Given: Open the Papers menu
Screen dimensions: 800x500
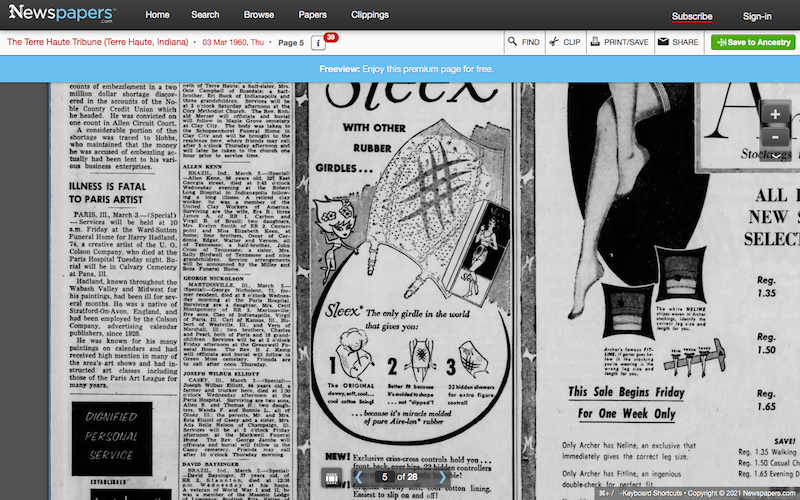Looking at the screenshot, I should pos(312,15).
